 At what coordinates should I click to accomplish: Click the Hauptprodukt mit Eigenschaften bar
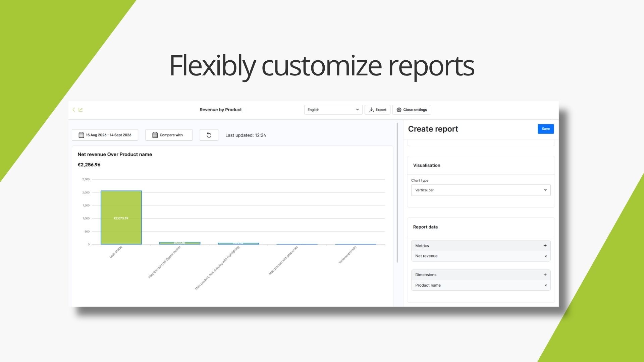coord(180,243)
